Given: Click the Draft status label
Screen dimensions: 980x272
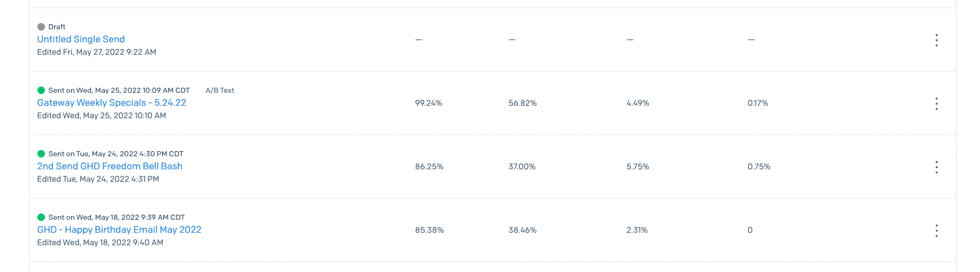Looking at the screenshot, I should click(57, 27).
